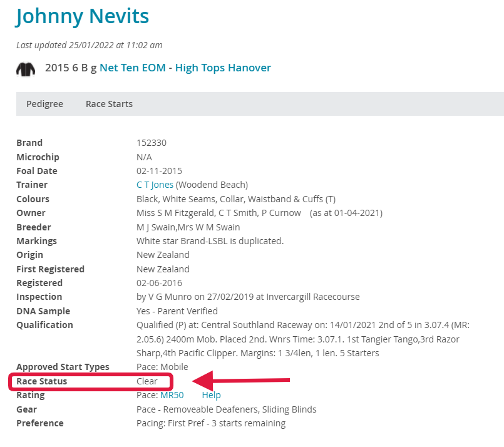Viewport: 504px width, 447px height.
Task: Click the MR50 rating link
Action: click(x=172, y=395)
